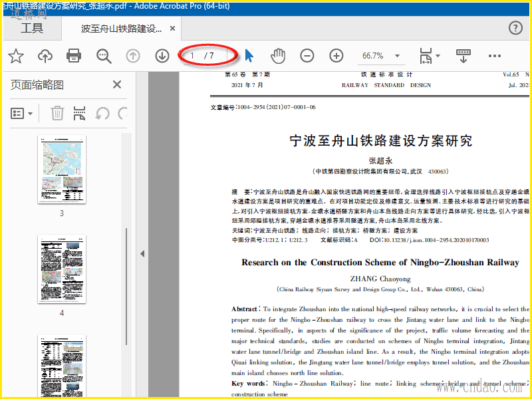Zoom in with the plus button
The width and height of the screenshot is (532, 399).
[x=336, y=56]
